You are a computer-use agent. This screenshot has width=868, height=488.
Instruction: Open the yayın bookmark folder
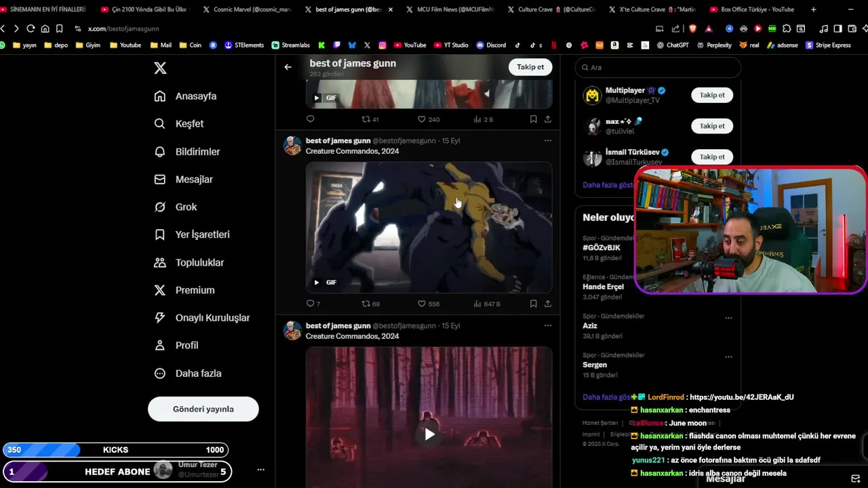pyautogui.click(x=25, y=45)
